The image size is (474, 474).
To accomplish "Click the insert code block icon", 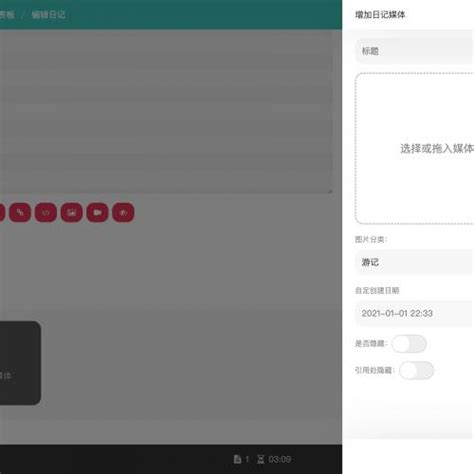I will point(46,212).
